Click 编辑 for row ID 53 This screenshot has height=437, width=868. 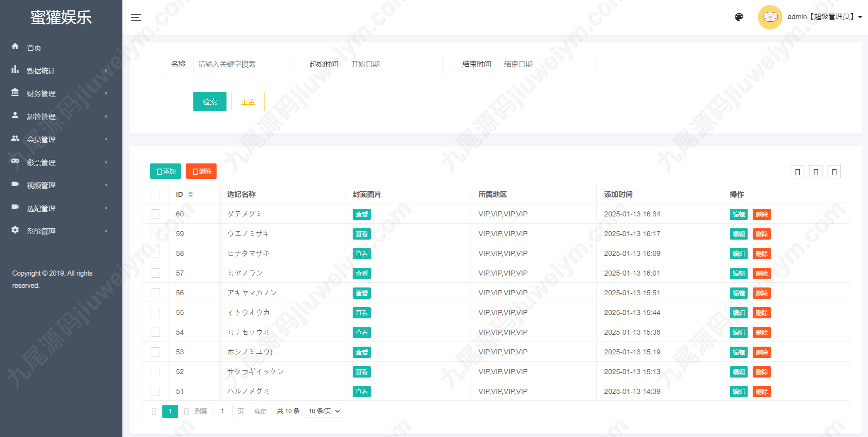(739, 352)
